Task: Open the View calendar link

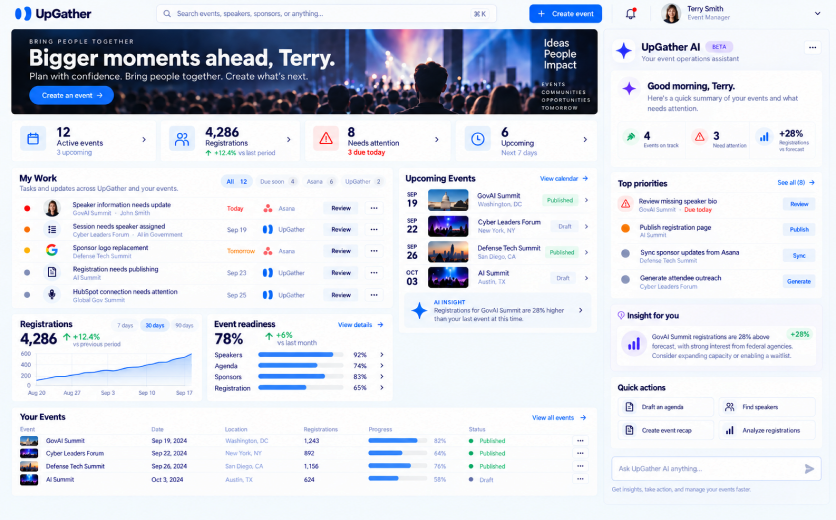Action: [x=564, y=179]
